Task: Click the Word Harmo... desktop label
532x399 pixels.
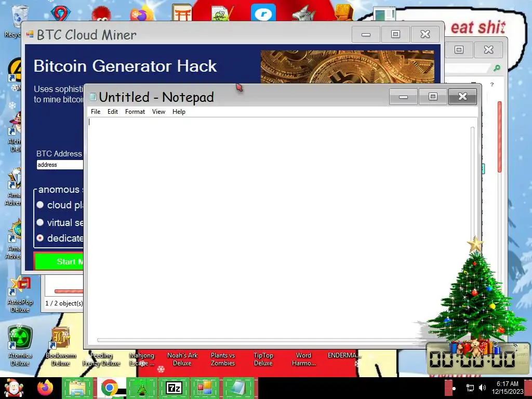Action: [303, 359]
